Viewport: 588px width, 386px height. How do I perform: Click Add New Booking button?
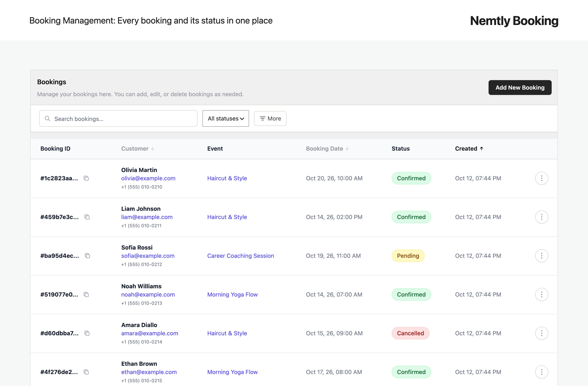coord(520,87)
